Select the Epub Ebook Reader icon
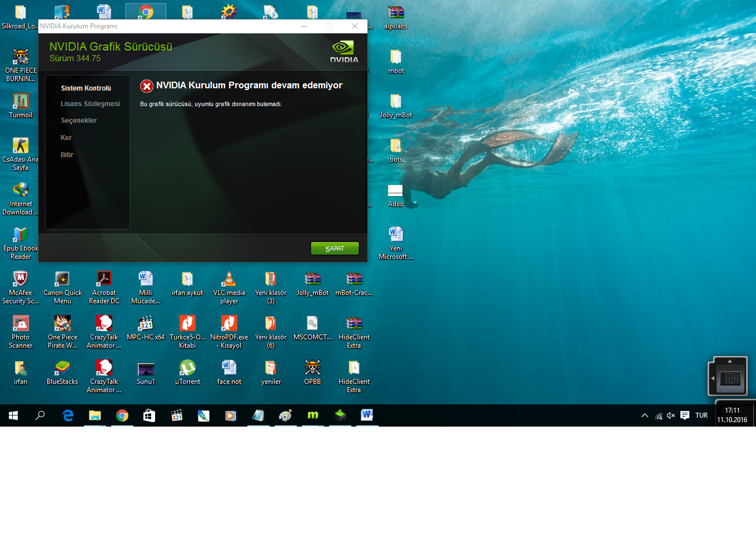The image size is (756, 556). click(x=21, y=243)
